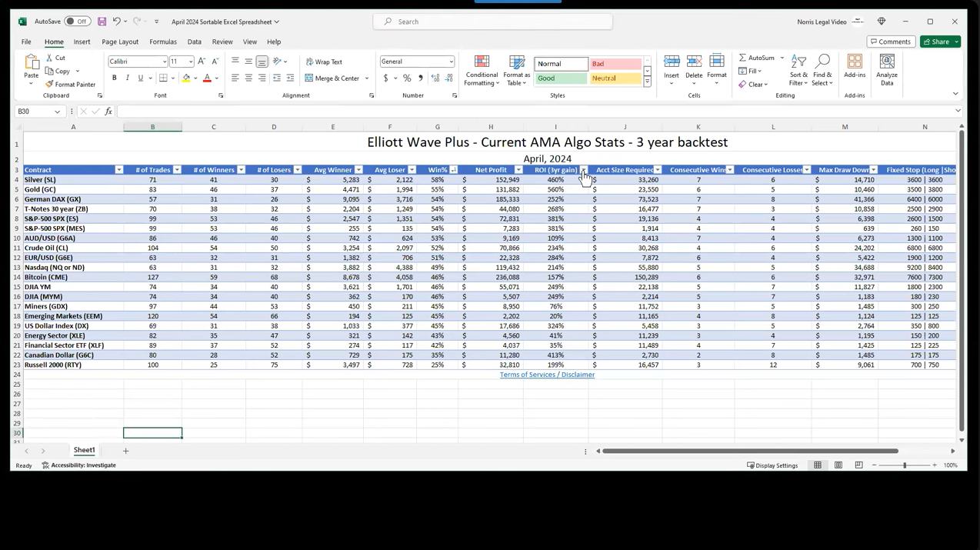
Task: Switch to the Formulas tab
Action: (163, 42)
